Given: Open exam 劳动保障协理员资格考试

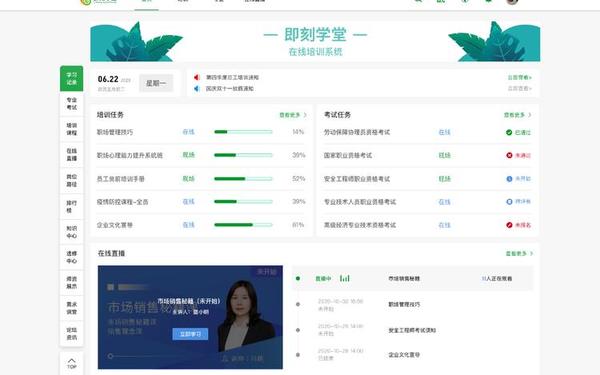Looking at the screenshot, I should (357, 132).
